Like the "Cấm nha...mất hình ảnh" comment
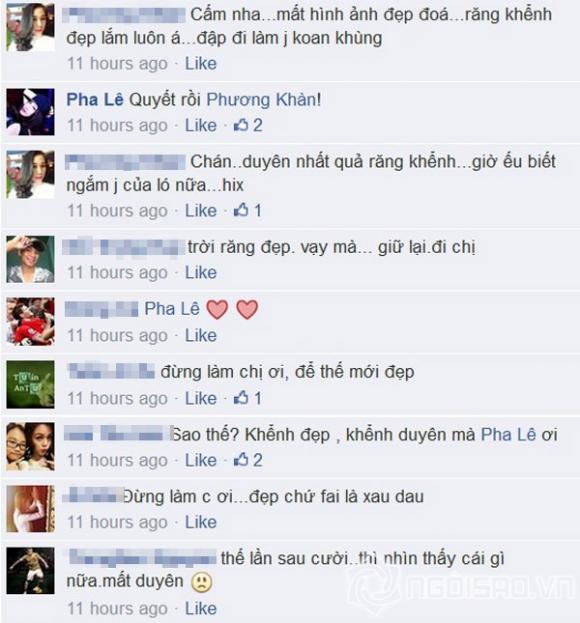This screenshot has height=623, width=580. (201, 64)
